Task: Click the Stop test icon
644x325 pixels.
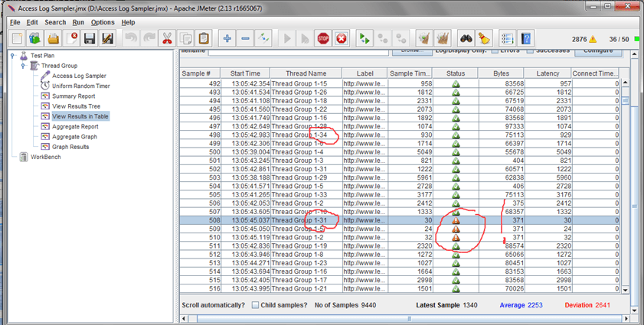Action: tap(323, 38)
